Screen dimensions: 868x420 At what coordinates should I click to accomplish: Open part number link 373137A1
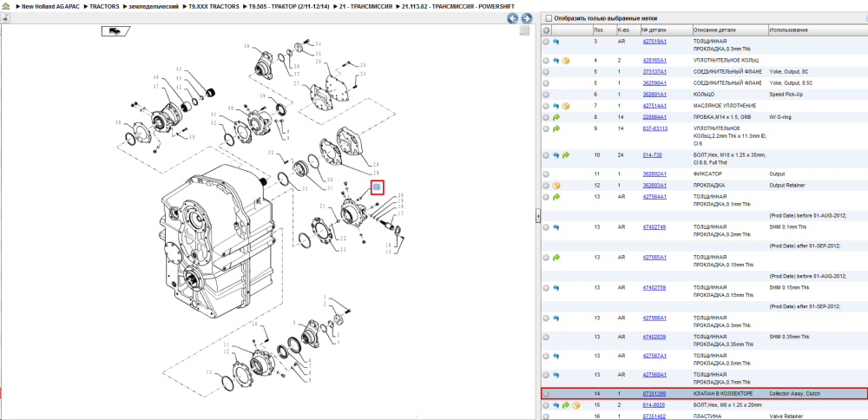(x=654, y=72)
